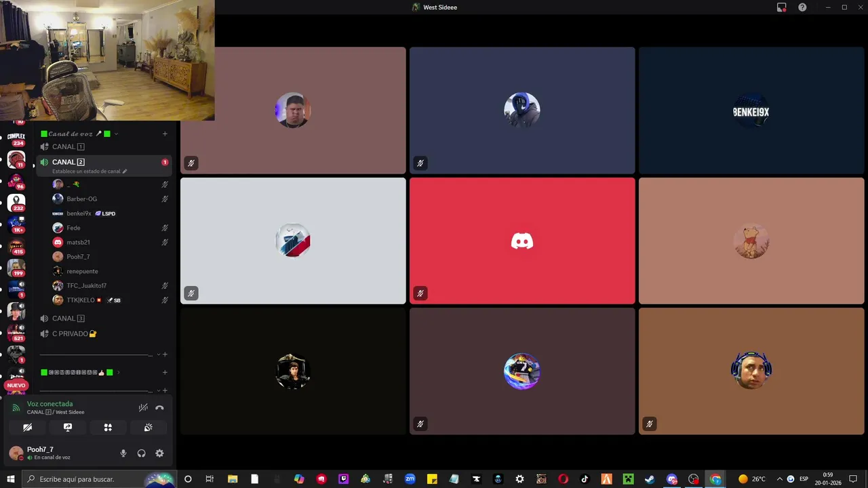Open server icon with 232 badge
868x488 pixels.
[16, 203]
